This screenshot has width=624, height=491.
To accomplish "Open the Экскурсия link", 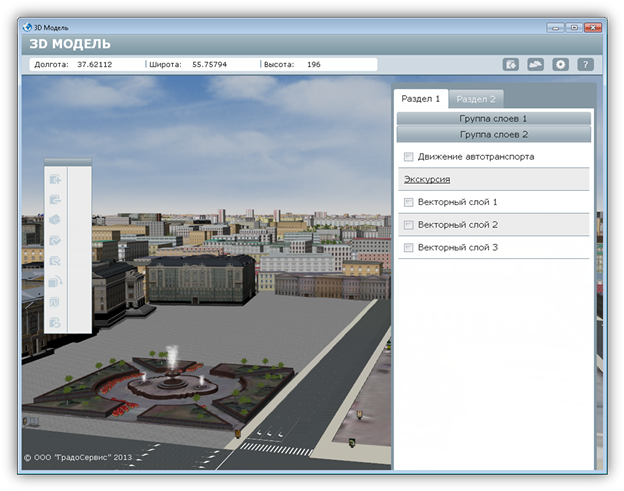I will click(x=427, y=180).
